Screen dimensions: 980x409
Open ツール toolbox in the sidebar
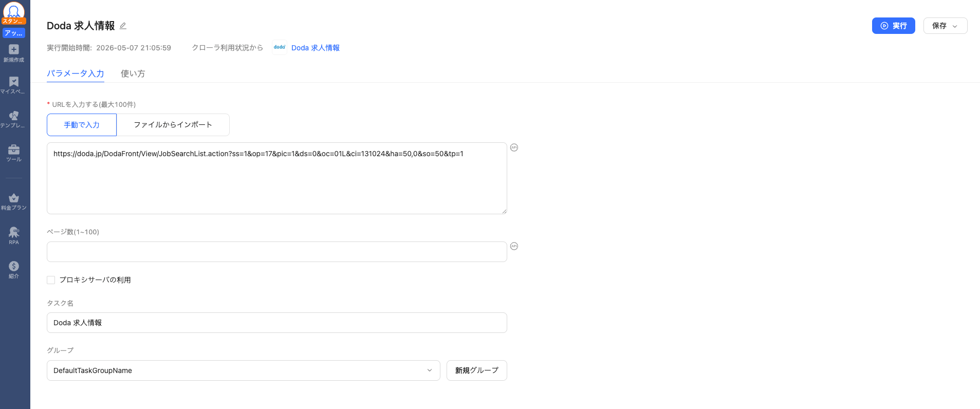(x=14, y=153)
